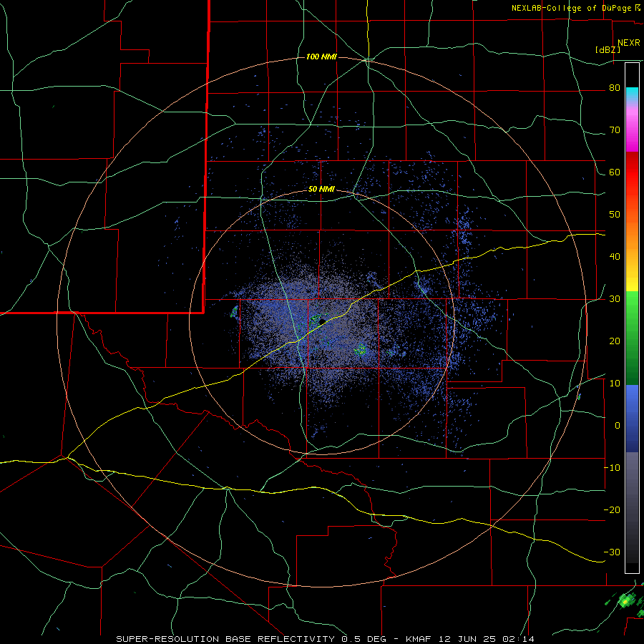Image resolution: width=644 pixels, height=644 pixels.
Task: Click the 60 value on dBZ scale
Action: coord(615,172)
